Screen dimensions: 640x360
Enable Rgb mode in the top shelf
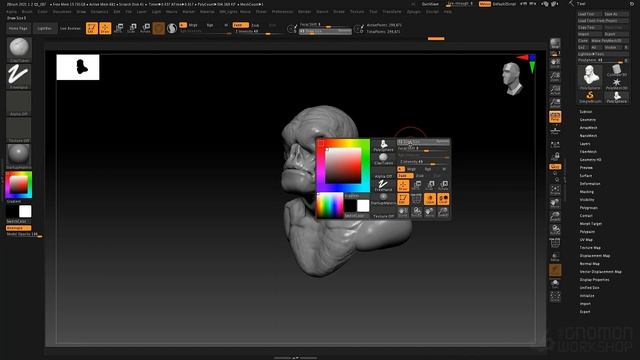click(210, 25)
